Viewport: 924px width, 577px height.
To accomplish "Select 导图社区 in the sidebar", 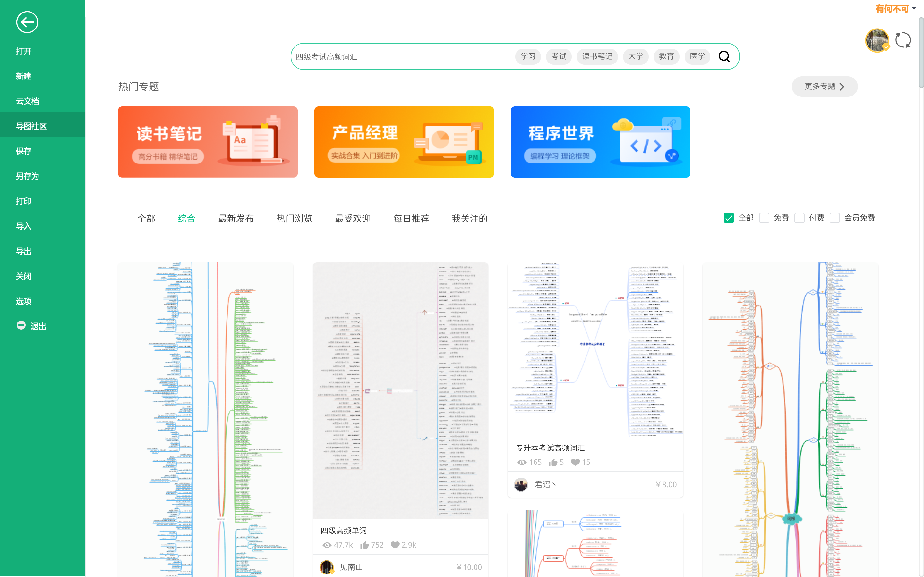I will click(31, 126).
